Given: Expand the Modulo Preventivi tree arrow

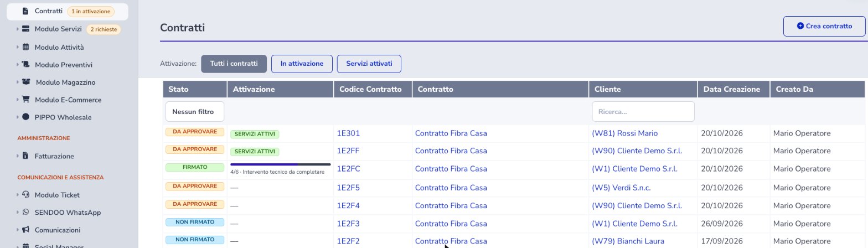Looking at the screenshot, I should [17, 65].
